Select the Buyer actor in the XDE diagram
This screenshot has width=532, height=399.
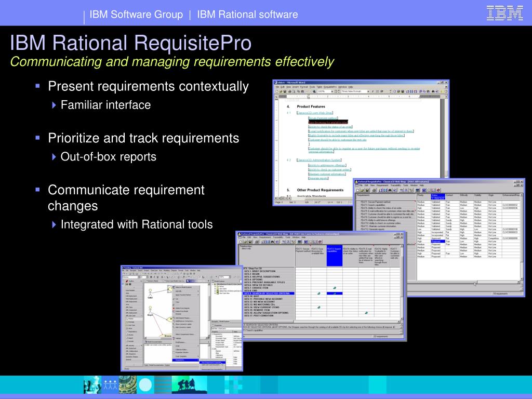(x=150, y=311)
